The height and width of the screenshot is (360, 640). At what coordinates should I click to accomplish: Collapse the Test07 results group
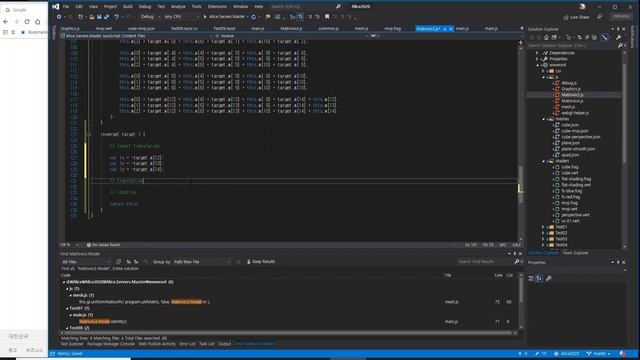pyautogui.click(x=67, y=309)
